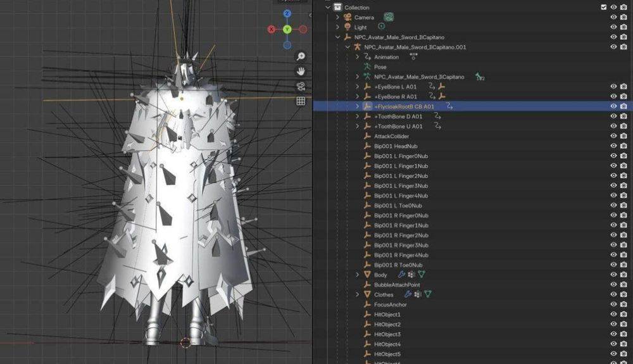Click the red X axis gizmo ball
This screenshot has width=633, height=364.
(x=272, y=29)
